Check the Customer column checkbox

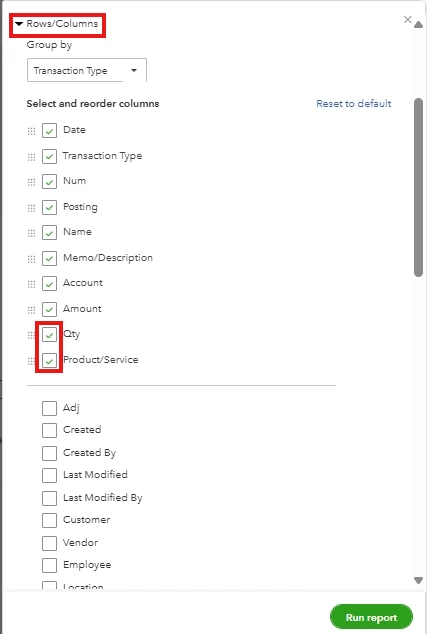[49, 520]
